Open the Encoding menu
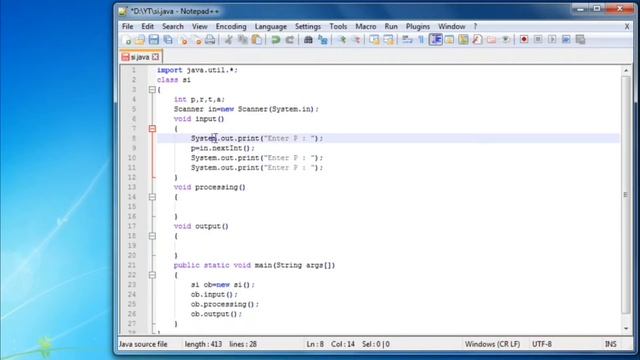This screenshot has width=640, height=360. coord(231,27)
